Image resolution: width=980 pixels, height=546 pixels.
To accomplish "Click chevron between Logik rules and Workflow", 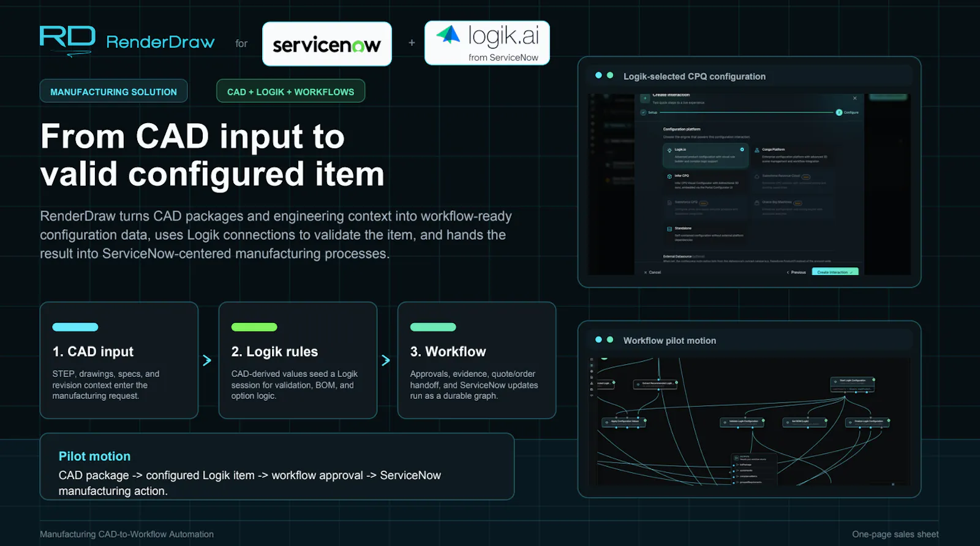I will click(386, 360).
